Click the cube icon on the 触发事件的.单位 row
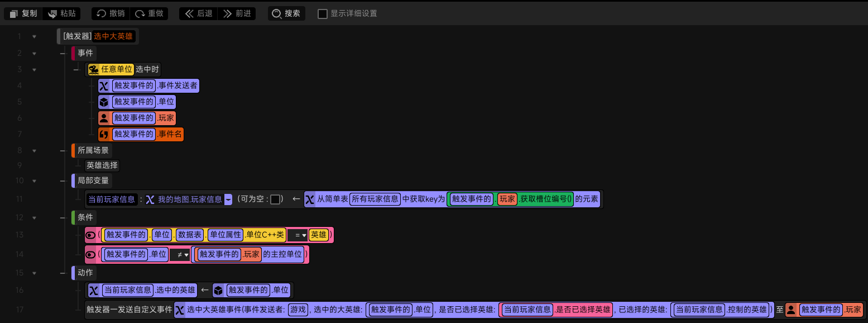Screen dimensions: 868x323 (104, 102)
